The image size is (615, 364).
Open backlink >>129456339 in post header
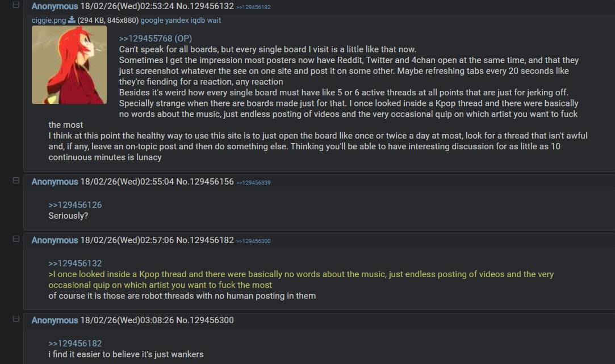pos(253,182)
